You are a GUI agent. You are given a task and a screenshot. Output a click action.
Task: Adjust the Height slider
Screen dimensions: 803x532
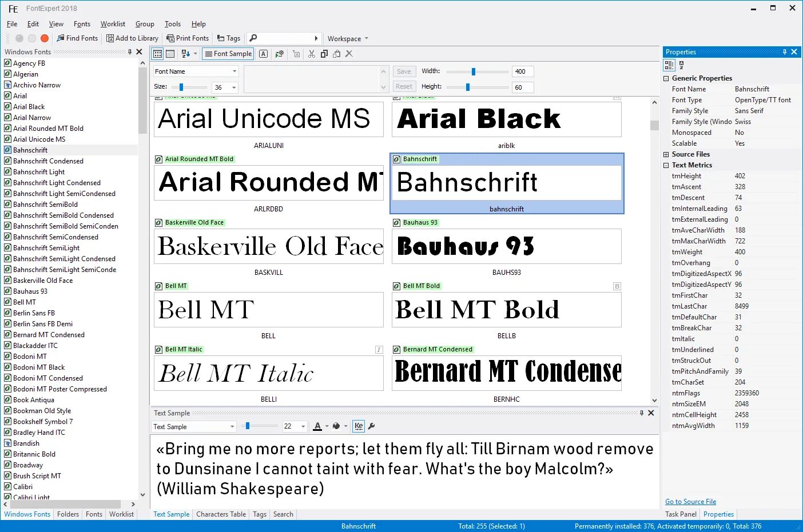click(x=468, y=87)
